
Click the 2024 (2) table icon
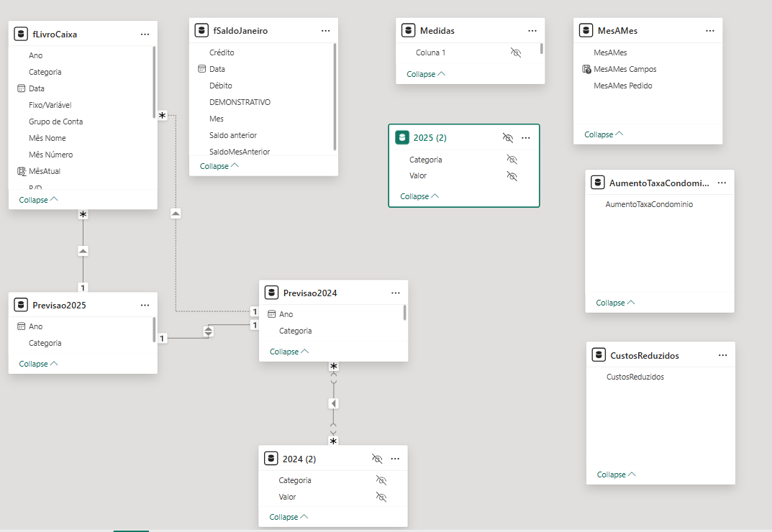(271, 458)
